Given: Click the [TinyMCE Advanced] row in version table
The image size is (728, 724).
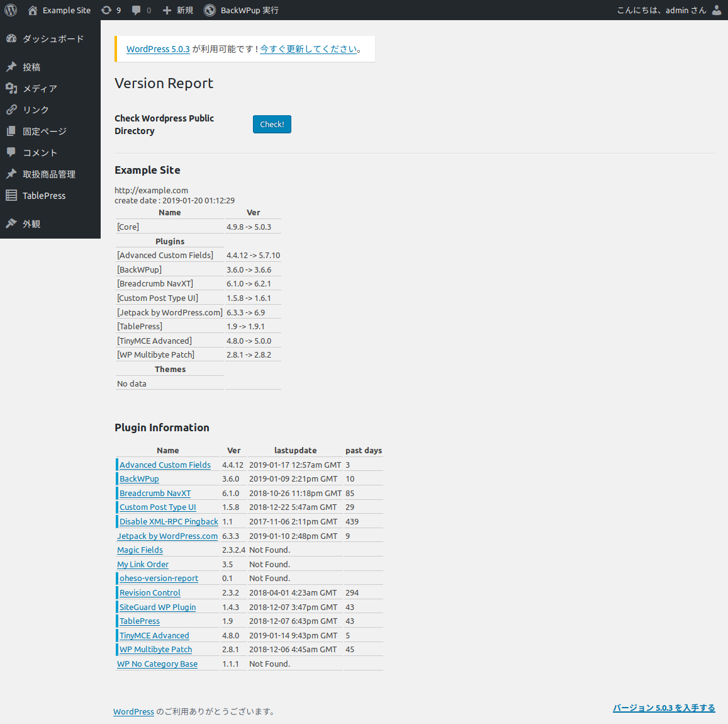Looking at the screenshot, I should coord(198,341).
